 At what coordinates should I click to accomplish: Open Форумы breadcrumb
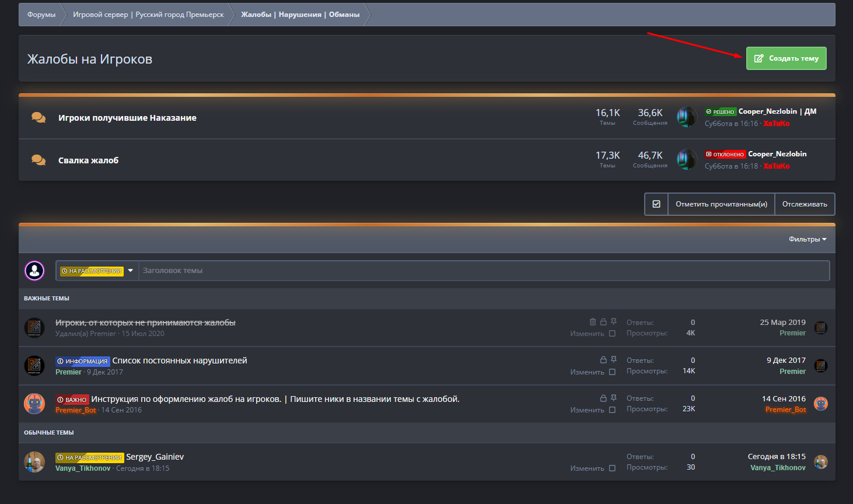click(x=41, y=15)
